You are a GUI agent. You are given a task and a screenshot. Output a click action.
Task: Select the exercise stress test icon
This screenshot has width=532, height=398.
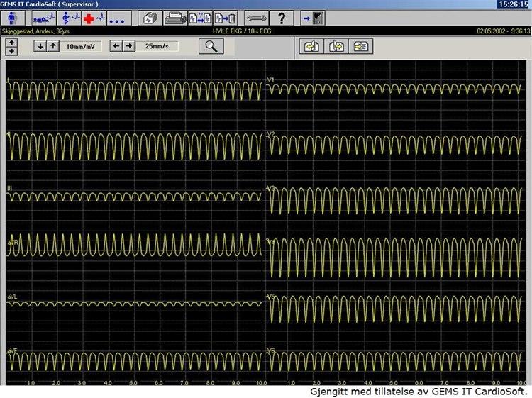pyautogui.click(x=70, y=18)
